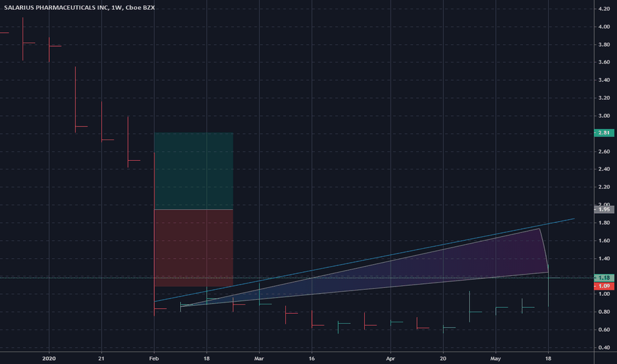Click the 2.60 price axis label
This screenshot has width=617, height=364.
(604, 152)
